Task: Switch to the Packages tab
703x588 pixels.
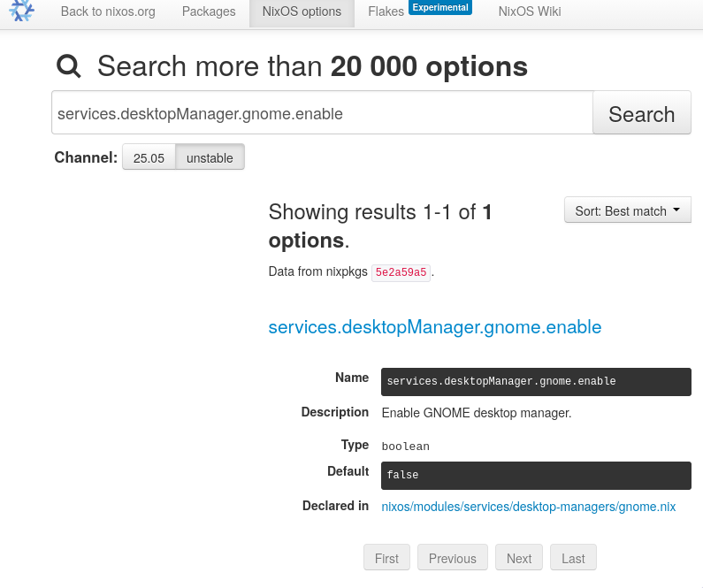Action: coord(209,12)
